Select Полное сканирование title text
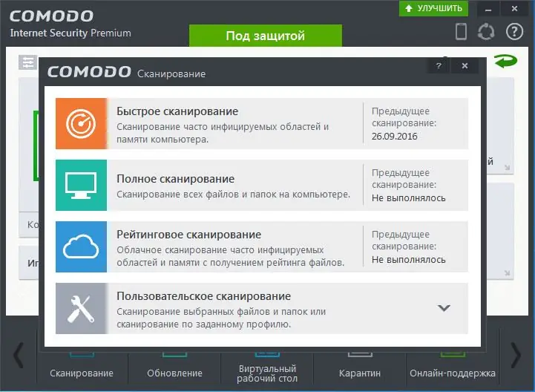The image size is (535, 392). click(175, 179)
